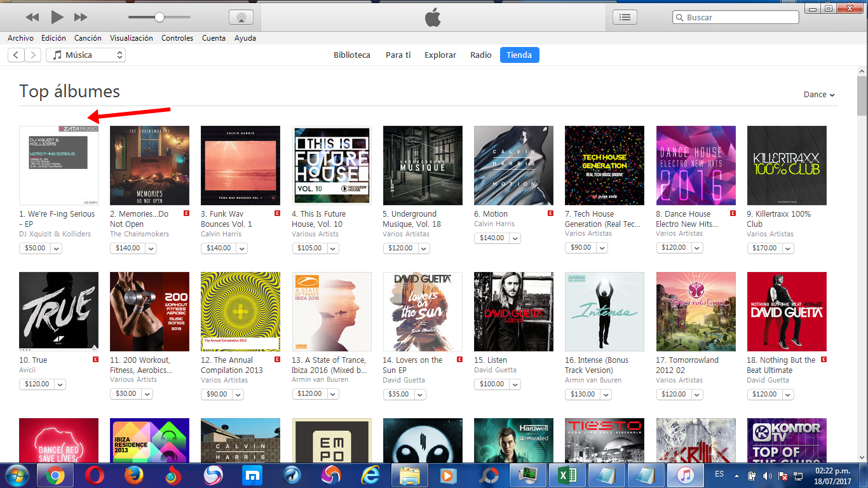Buy 200 Workout Fitness album for $30.00
This screenshot has height=488, width=868.
pos(126,394)
